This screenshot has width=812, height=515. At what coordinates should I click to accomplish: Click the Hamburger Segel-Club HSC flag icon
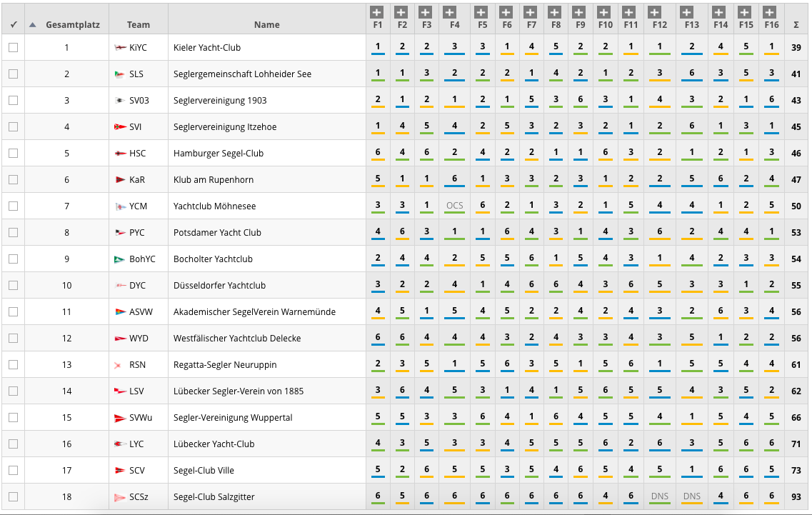click(120, 154)
